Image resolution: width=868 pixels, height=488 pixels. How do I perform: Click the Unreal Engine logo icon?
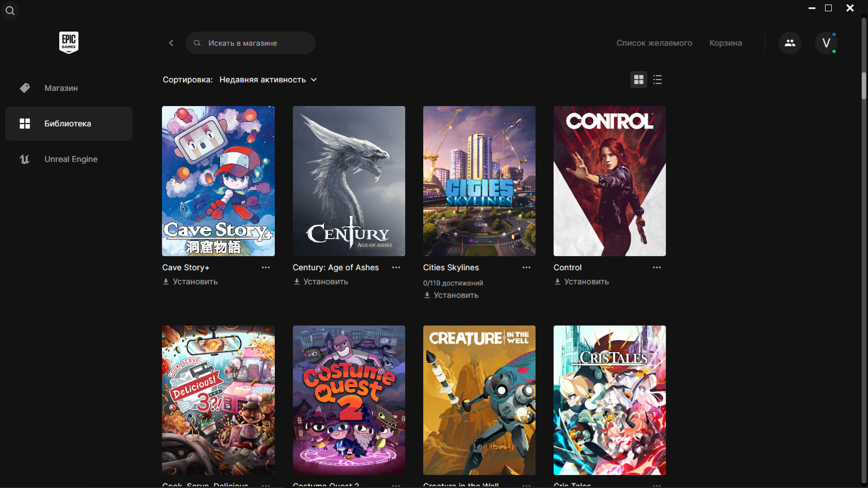pos(25,159)
